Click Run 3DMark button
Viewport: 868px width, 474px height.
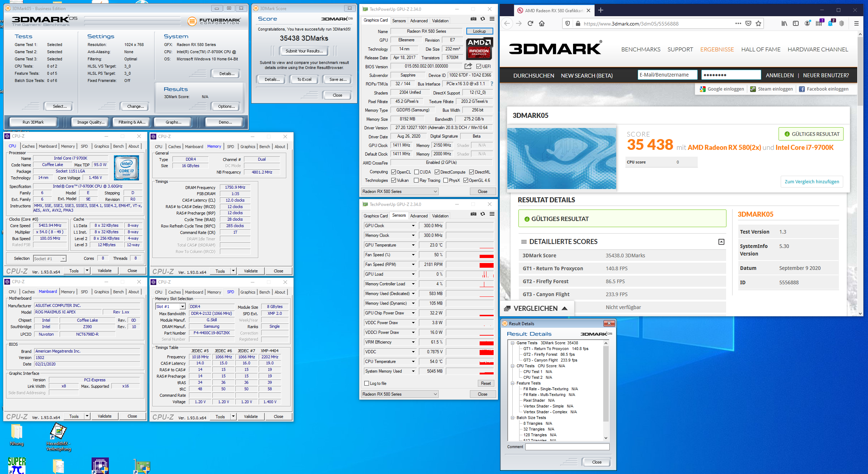tap(33, 122)
